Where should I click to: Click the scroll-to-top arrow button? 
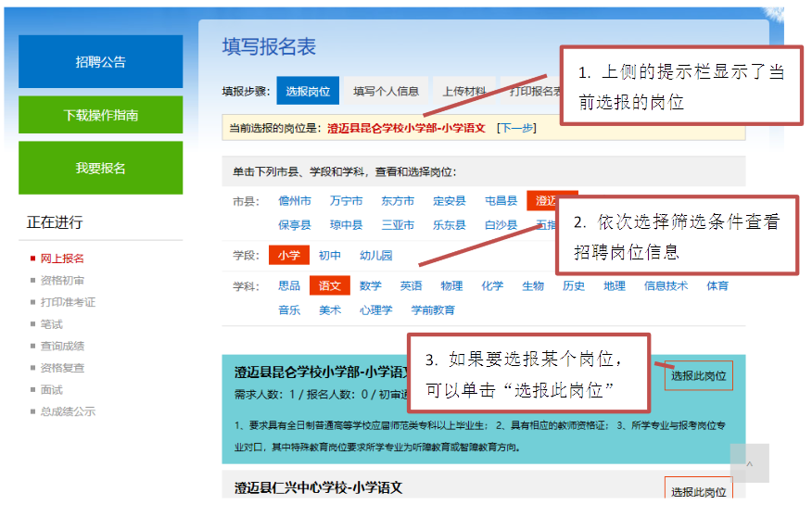tap(749, 463)
